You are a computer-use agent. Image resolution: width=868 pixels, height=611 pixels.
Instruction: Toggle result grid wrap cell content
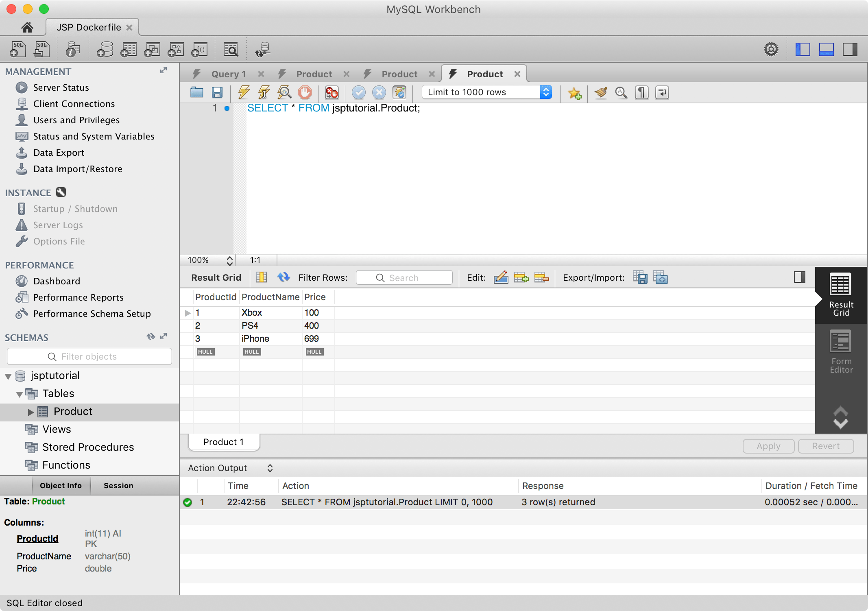coord(261,277)
